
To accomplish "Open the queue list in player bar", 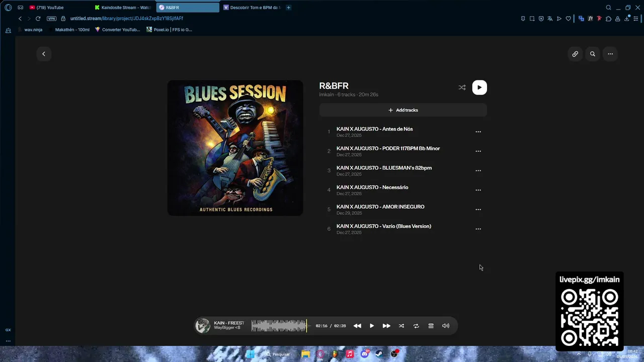I will point(431,326).
